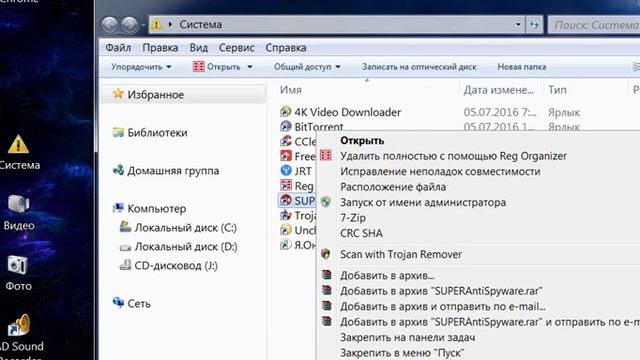This screenshot has width=640, height=360.
Task: Click the Открыть toolbar button
Action: coord(217,67)
